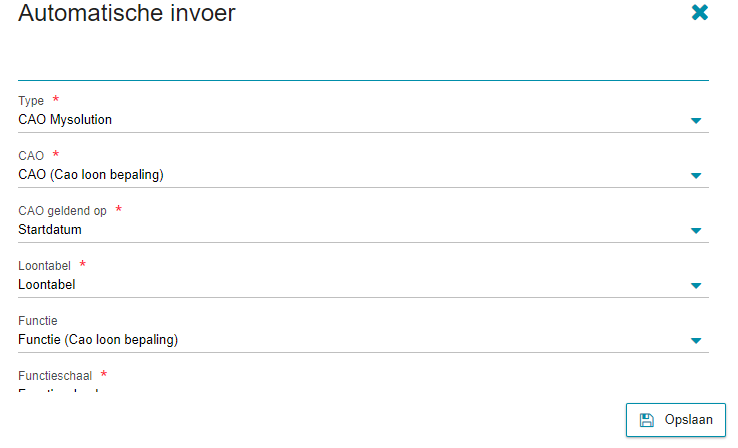738x448 pixels.
Task: Click the Automatische invoer heading
Action: click(127, 13)
